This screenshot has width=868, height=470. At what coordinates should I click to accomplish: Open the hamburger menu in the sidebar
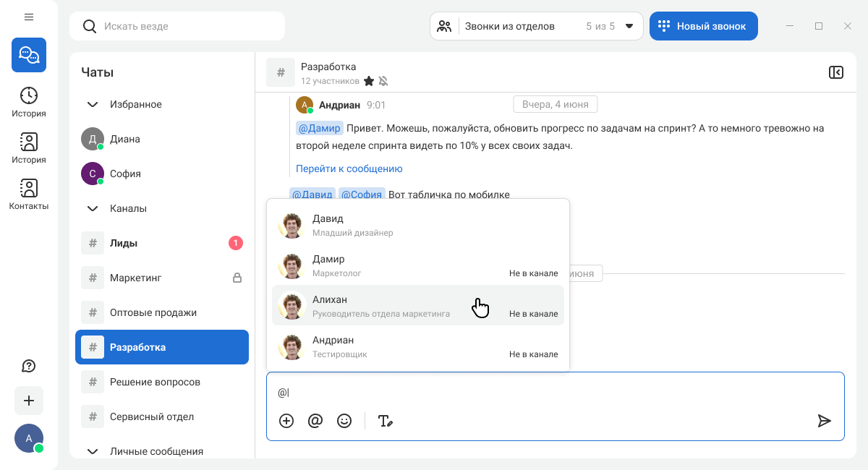point(29,17)
